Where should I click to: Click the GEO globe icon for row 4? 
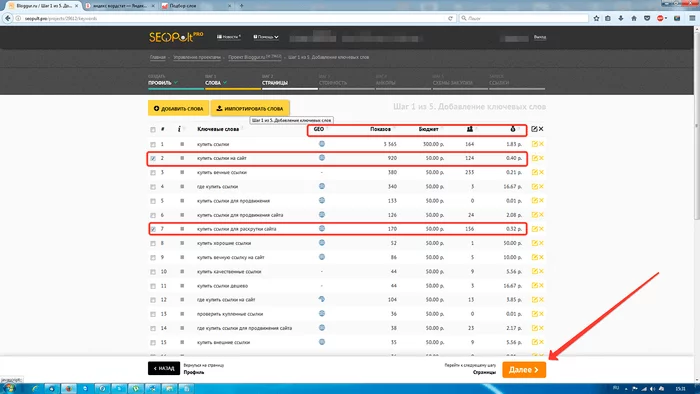[322, 186]
